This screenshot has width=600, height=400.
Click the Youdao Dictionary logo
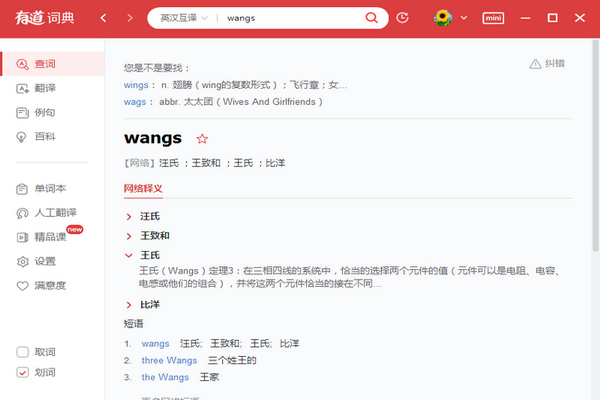44,18
